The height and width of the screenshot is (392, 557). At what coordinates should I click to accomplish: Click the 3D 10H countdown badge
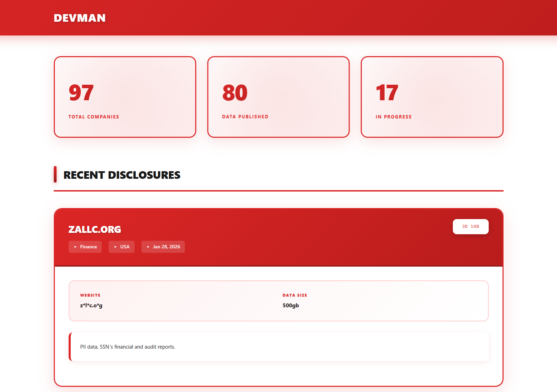[470, 227]
